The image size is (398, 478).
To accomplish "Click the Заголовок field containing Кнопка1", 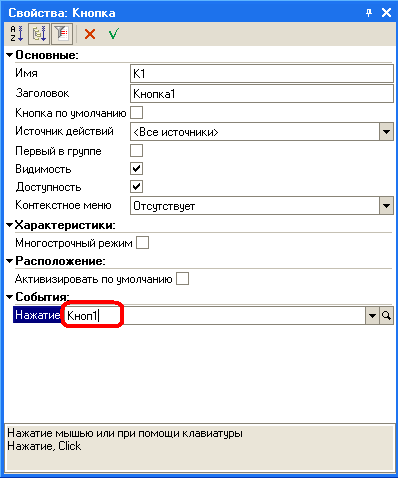I will pyautogui.click(x=262, y=94).
